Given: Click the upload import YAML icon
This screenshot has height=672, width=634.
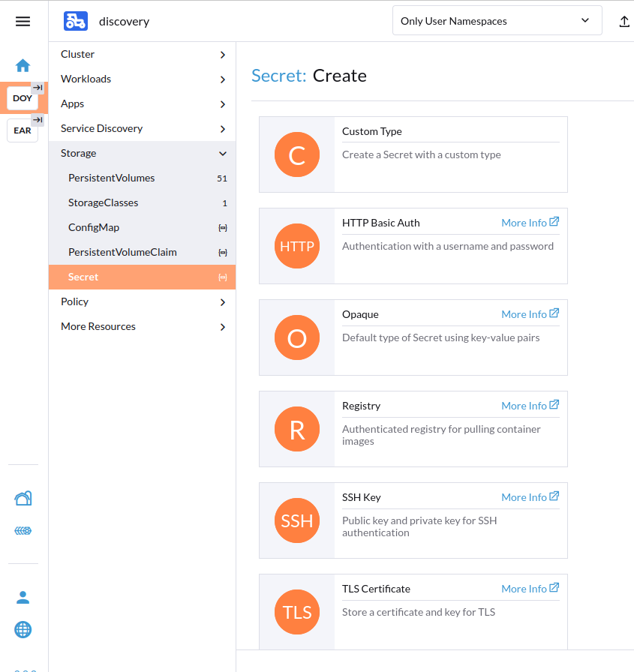Looking at the screenshot, I should 623,22.
